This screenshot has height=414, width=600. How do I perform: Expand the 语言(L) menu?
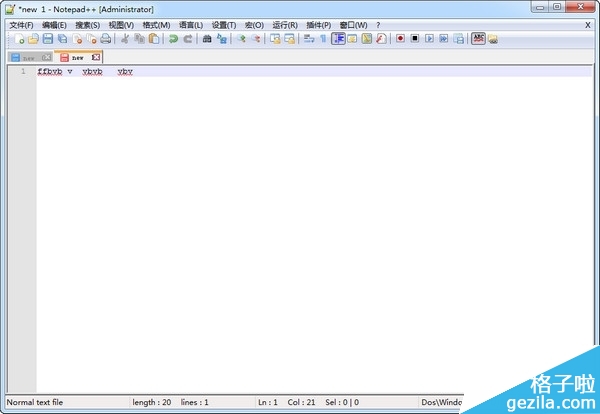coord(190,24)
